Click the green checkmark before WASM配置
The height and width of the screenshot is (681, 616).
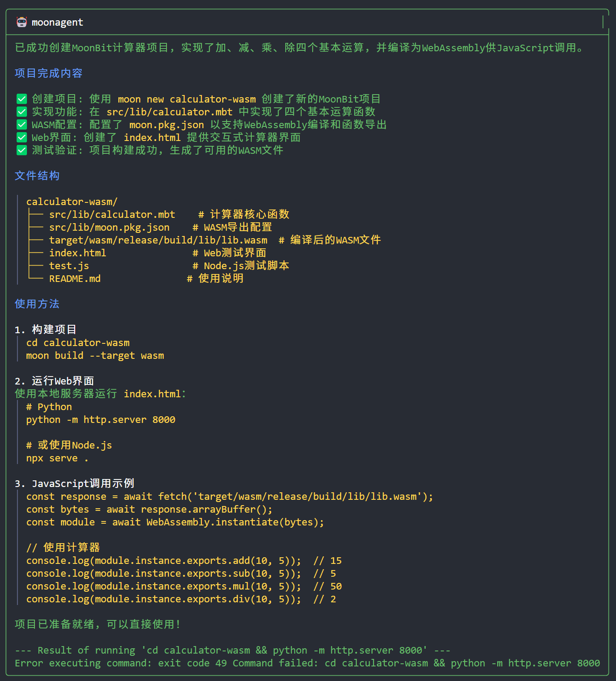22,125
